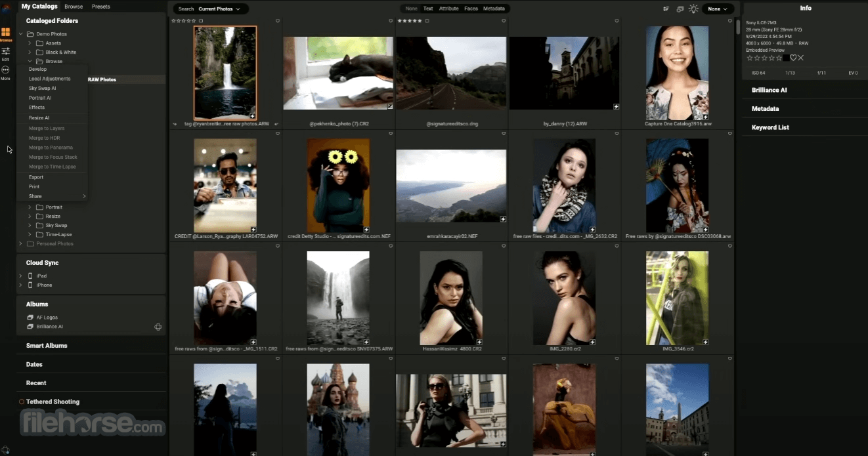Click the reject X icon in Info panel
This screenshot has width=868, height=456.
coord(800,58)
